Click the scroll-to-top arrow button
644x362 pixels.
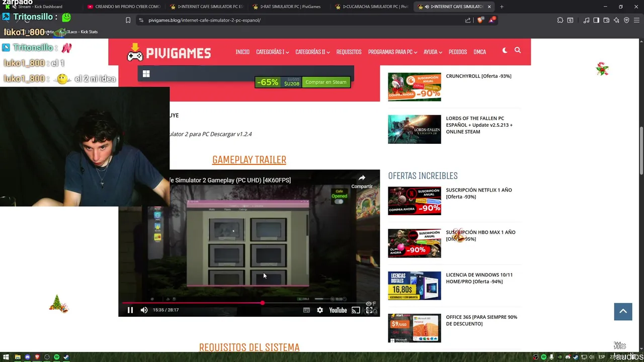click(x=623, y=312)
